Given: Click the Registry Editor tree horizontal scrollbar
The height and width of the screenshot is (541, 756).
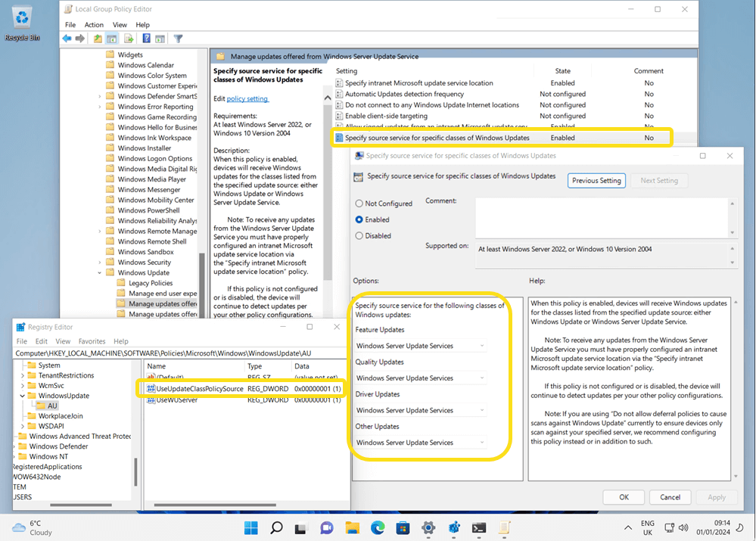Looking at the screenshot, I should coord(81,505).
